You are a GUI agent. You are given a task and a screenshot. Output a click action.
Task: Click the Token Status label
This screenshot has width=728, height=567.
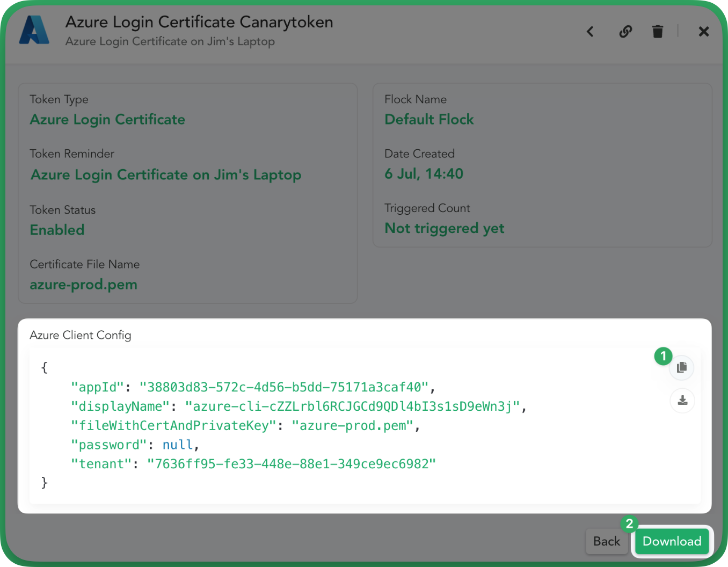pyautogui.click(x=63, y=210)
